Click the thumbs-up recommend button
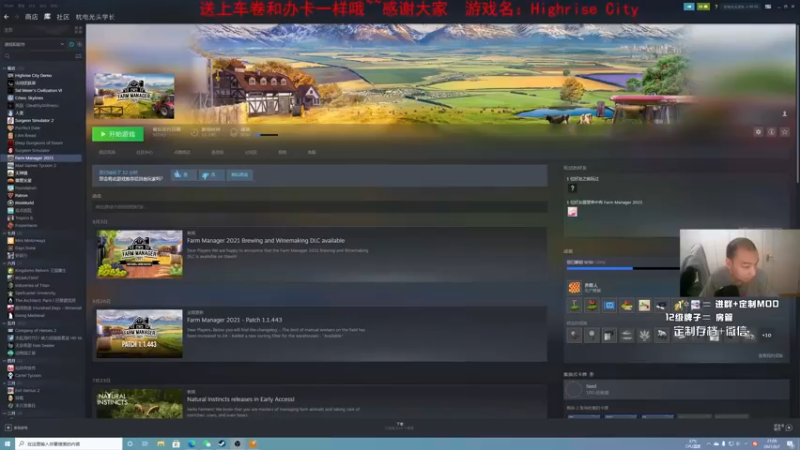Viewport: 800px width, 450px height. 182,174
